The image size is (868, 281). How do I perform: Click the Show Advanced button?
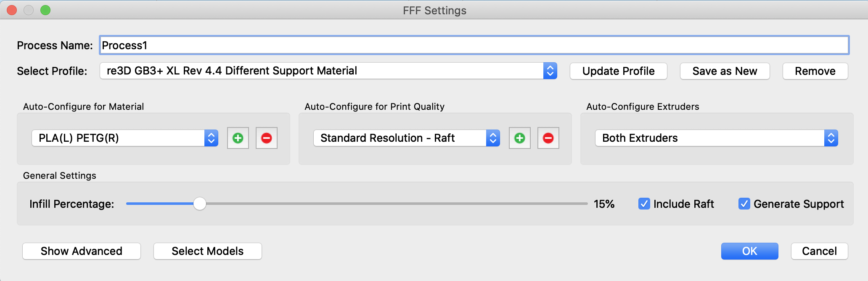(x=82, y=251)
